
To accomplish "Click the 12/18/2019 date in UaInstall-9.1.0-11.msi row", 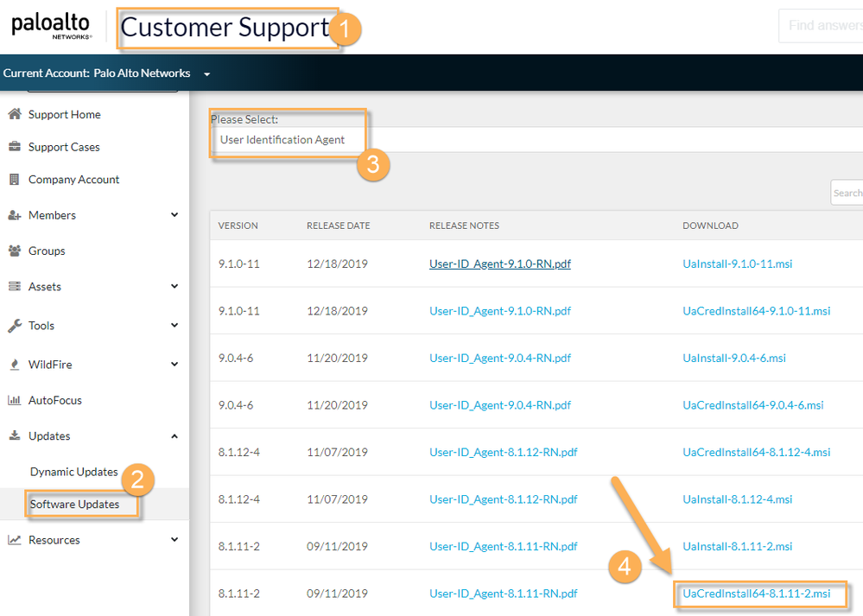I will pos(337,264).
